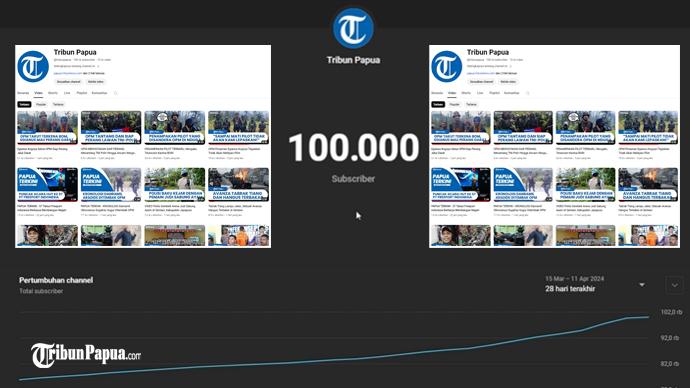Click the end point of the subscriber growth line
Screen dimensions: 690x388
click(x=648, y=316)
